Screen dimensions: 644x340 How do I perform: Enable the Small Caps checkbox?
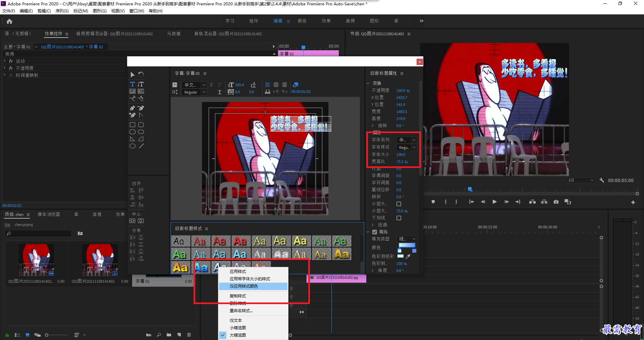pyautogui.click(x=399, y=204)
